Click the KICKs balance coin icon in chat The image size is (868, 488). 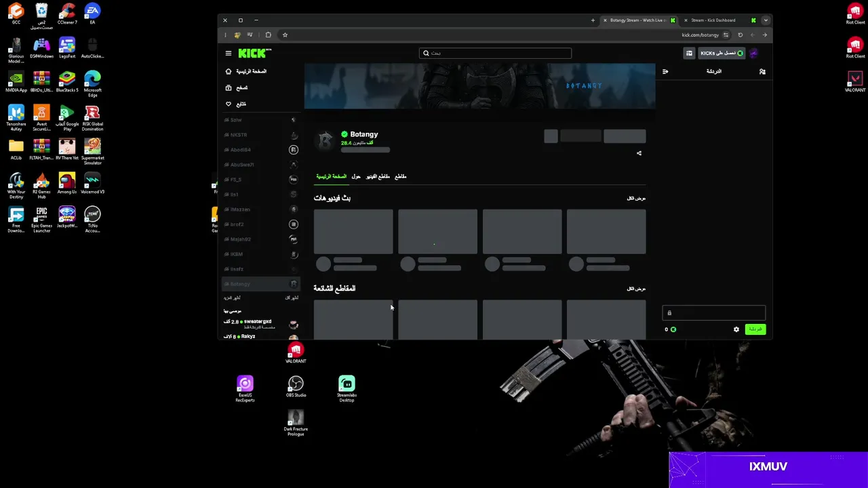click(673, 329)
